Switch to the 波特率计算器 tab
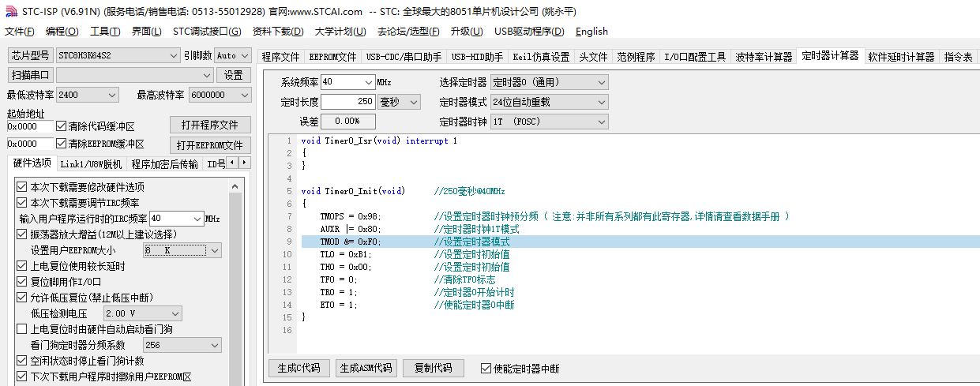Image resolution: width=980 pixels, height=386 pixels. point(764,57)
